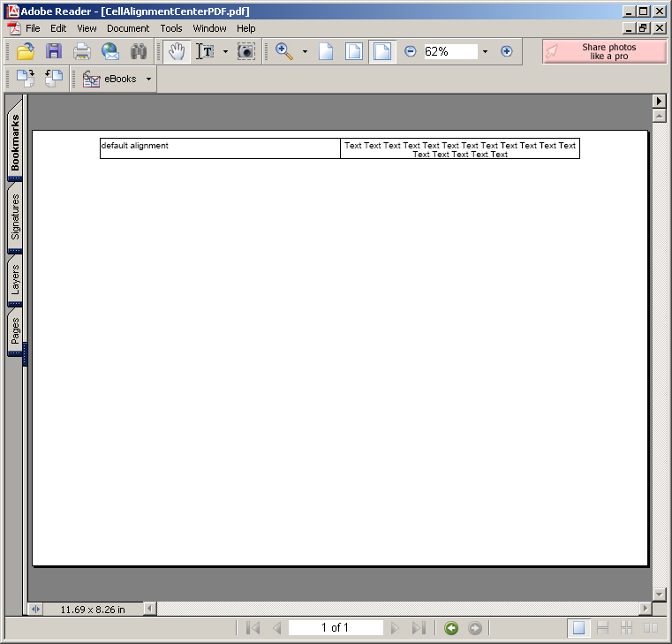Rotate page clockwise icon
Viewport: 672px width, 644px height.
click(x=26, y=79)
